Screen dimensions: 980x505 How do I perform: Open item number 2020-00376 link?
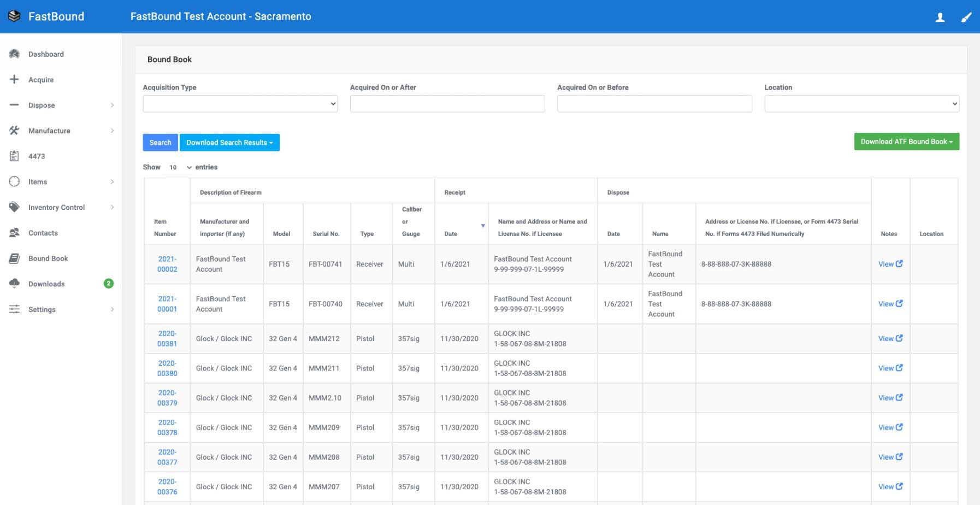[167, 486]
